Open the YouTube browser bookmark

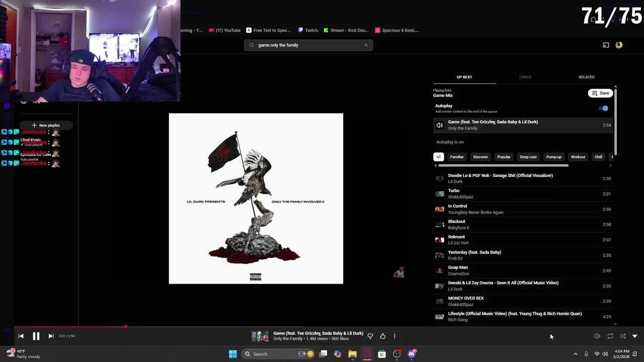pyautogui.click(x=225, y=30)
